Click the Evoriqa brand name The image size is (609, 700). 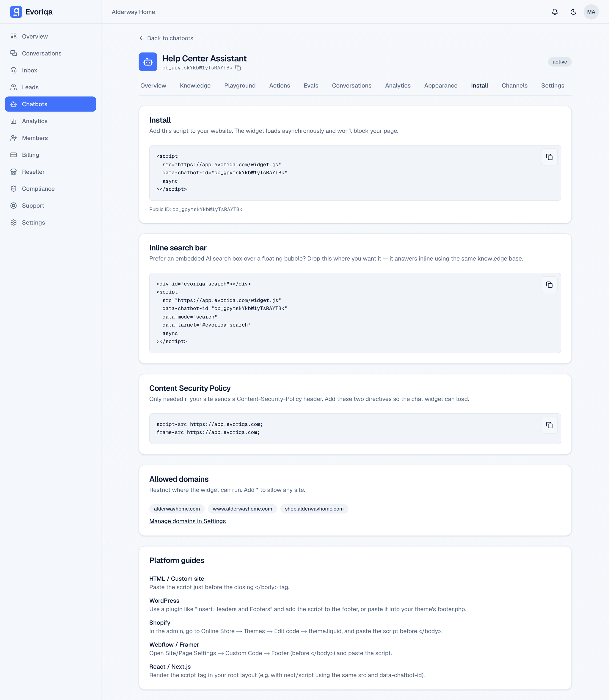coord(39,12)
